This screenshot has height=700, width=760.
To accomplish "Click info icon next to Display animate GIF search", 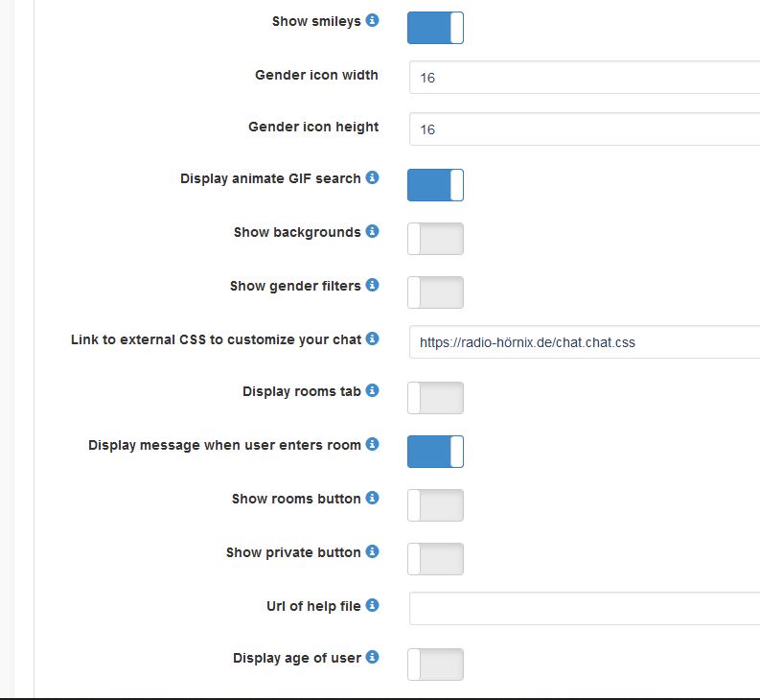I will point(373,177).
